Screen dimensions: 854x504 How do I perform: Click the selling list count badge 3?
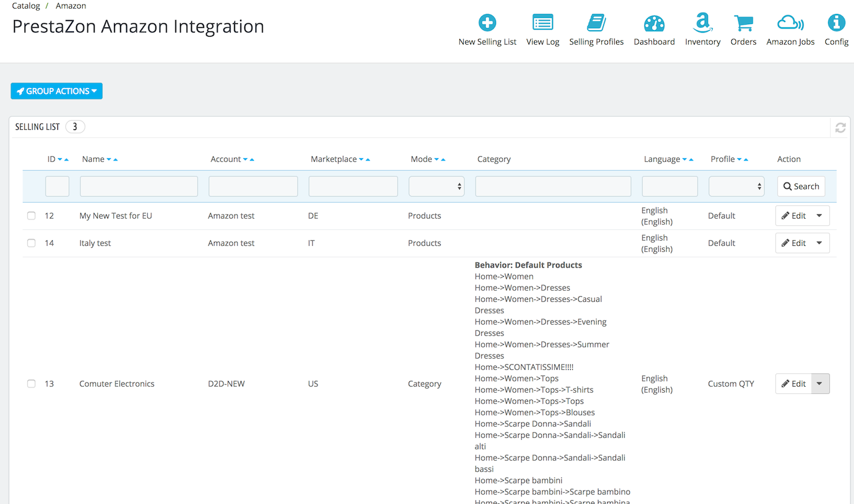75,127
